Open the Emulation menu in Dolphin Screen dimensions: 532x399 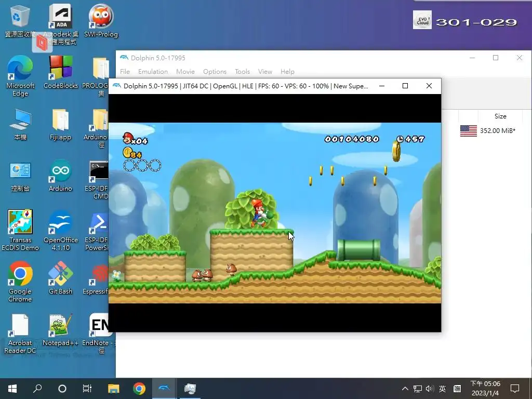point(153,72)
